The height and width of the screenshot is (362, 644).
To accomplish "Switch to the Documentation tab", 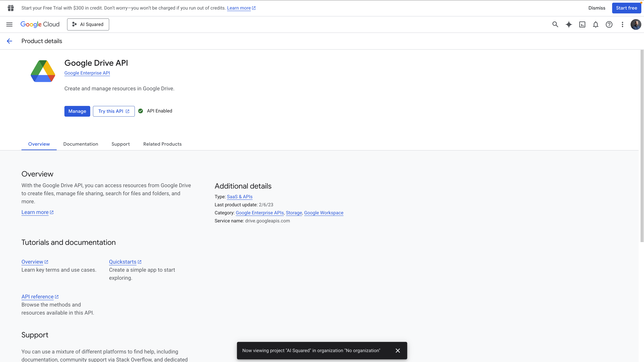I will pyautogui.click(x=81, y=144).
